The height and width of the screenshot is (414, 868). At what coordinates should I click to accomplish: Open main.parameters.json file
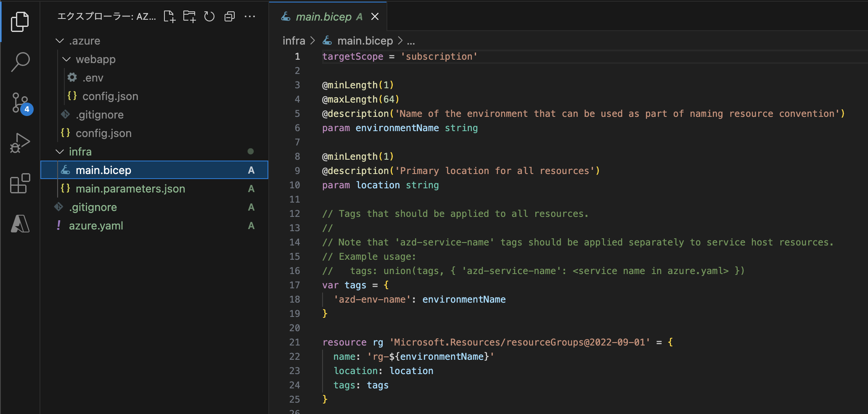pyautogui.click(x=154, y=189)
